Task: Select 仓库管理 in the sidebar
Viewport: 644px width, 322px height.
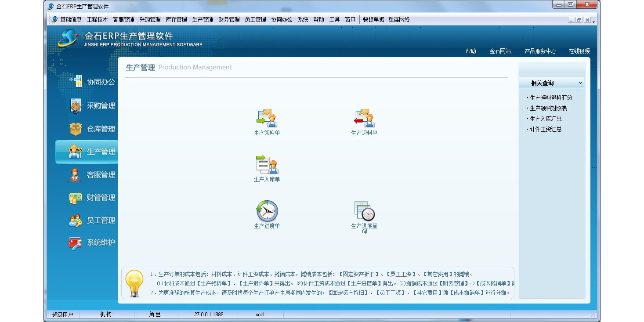Action: tap(92, 129)
